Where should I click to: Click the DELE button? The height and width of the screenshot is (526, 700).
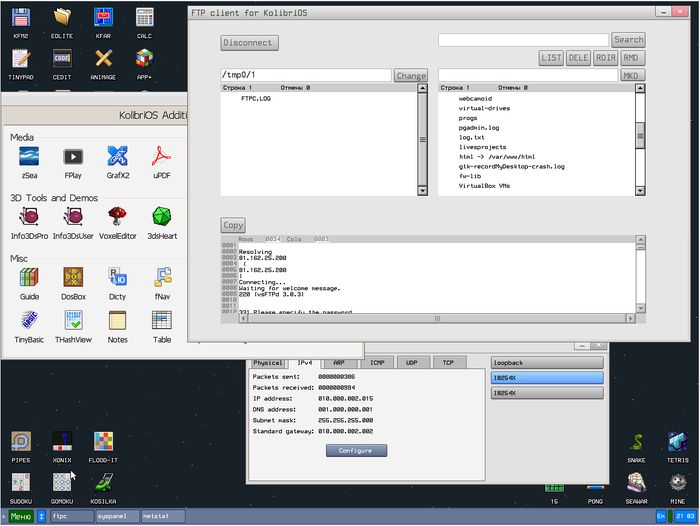pos(579,58)
